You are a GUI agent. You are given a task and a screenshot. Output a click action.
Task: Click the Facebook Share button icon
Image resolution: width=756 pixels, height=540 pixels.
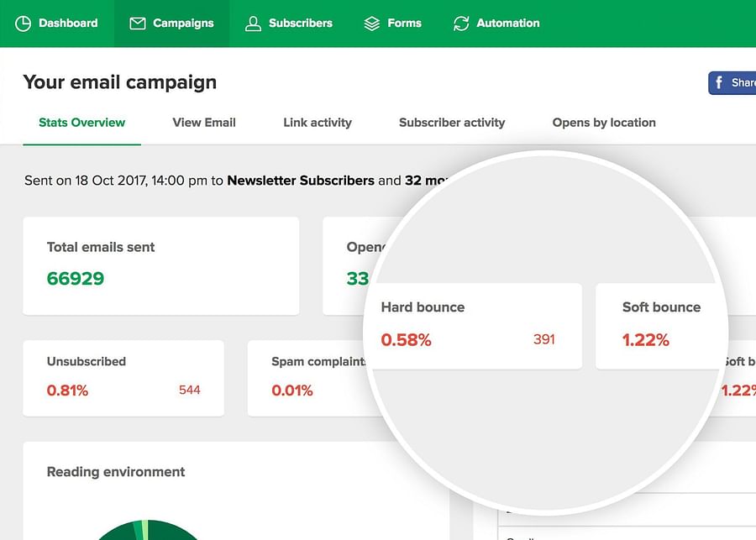[719, 82]
